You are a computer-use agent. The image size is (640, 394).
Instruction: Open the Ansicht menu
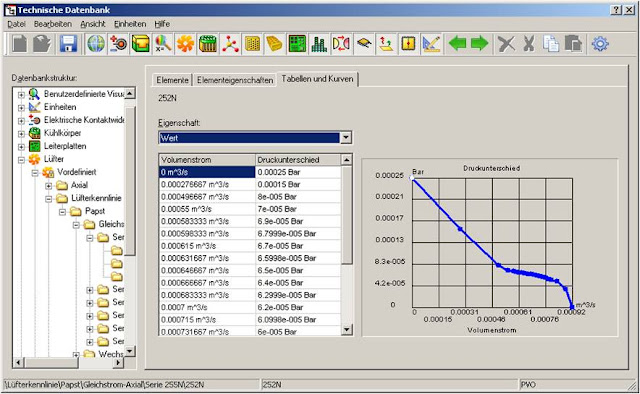tap(93, 24)
